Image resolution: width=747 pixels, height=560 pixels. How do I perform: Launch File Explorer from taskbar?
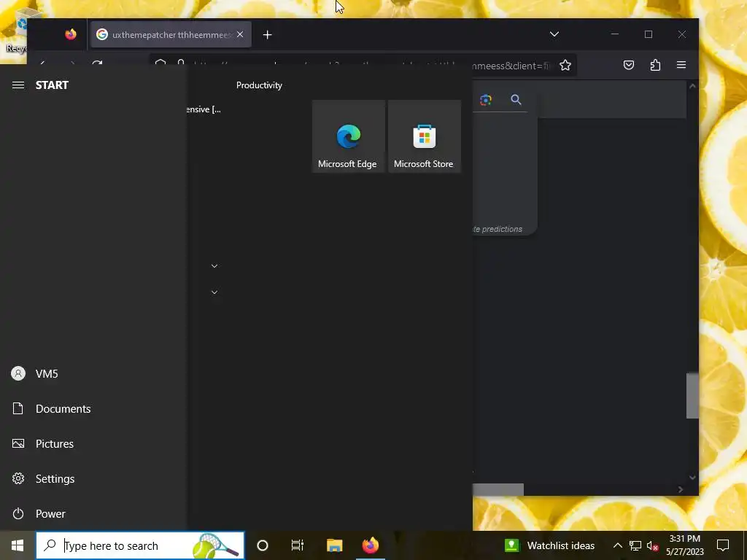click(334, 545)
